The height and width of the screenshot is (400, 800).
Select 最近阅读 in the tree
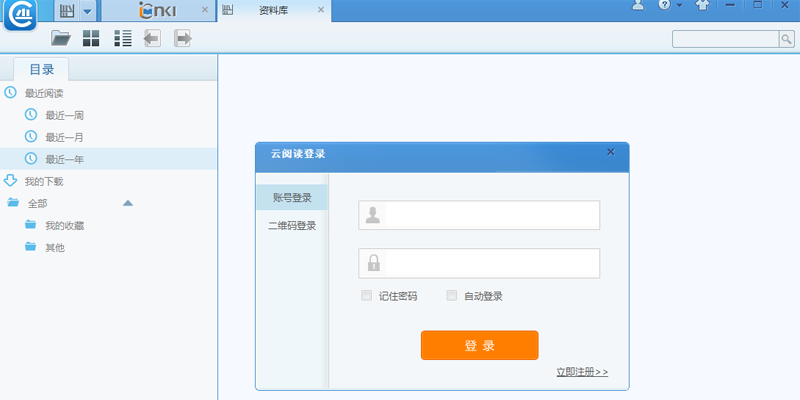(x=44, y=94)
